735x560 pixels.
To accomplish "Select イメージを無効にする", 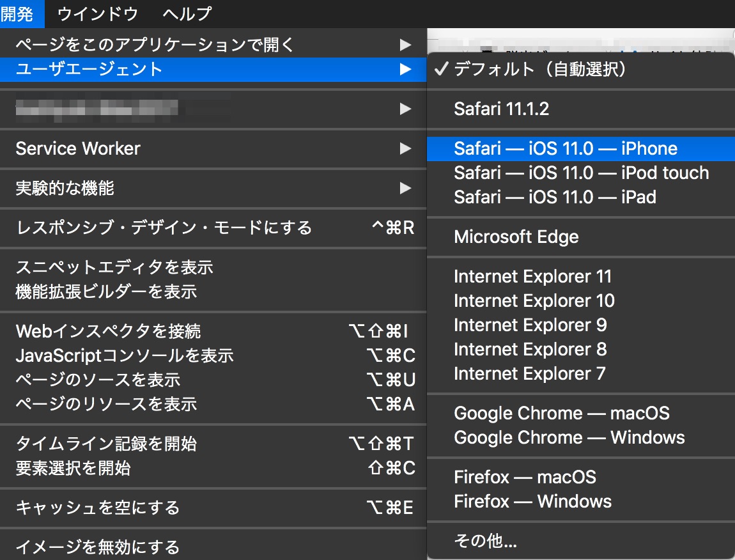I will [x=213, y=547].
